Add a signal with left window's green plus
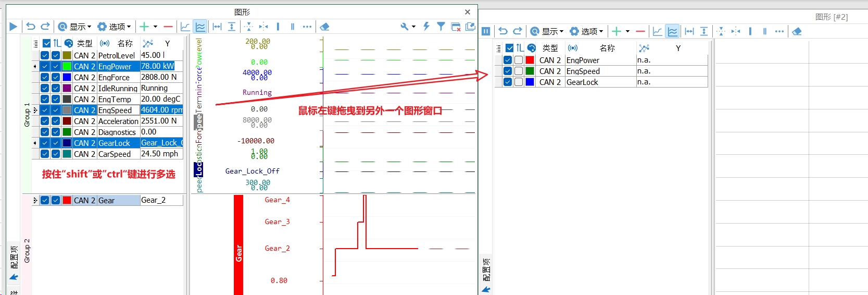 [x=144, y=27]
